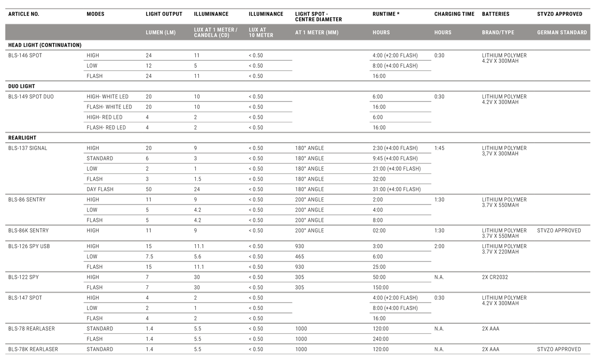Screen dimensions: 595x364
Task: Click the 150:00 runtime value
Action: pyautogui.click(x=381, y=287)
